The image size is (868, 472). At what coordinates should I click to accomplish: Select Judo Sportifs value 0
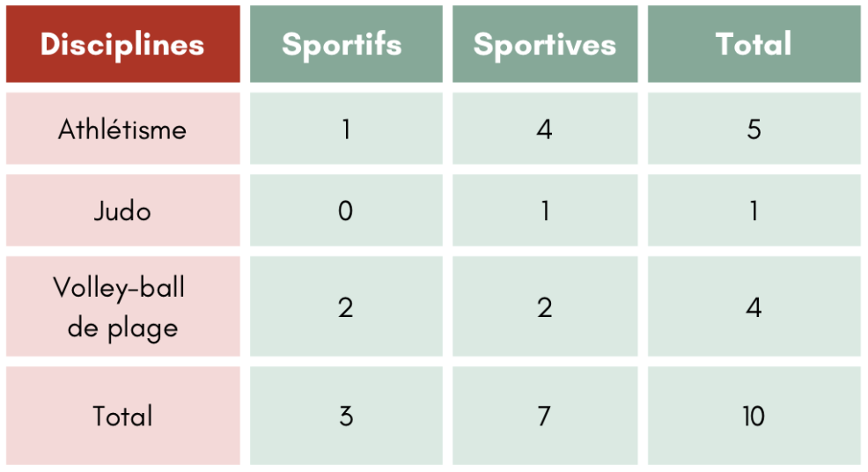(346, 211)
